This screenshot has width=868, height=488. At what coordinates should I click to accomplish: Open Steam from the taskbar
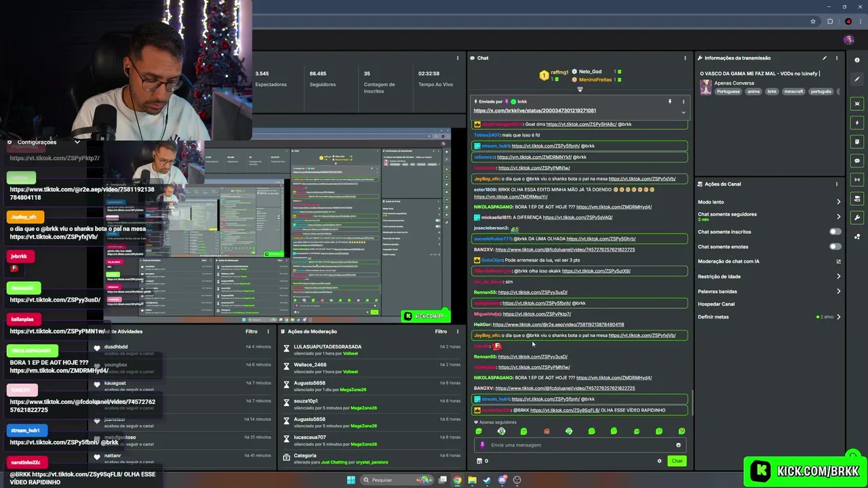click(x=487, y=480)
